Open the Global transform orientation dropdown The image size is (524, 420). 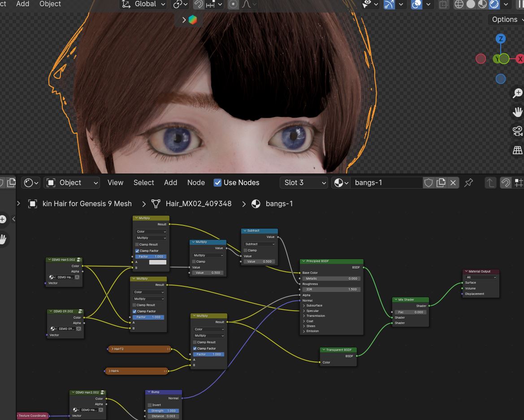click(x=143, y=4)
